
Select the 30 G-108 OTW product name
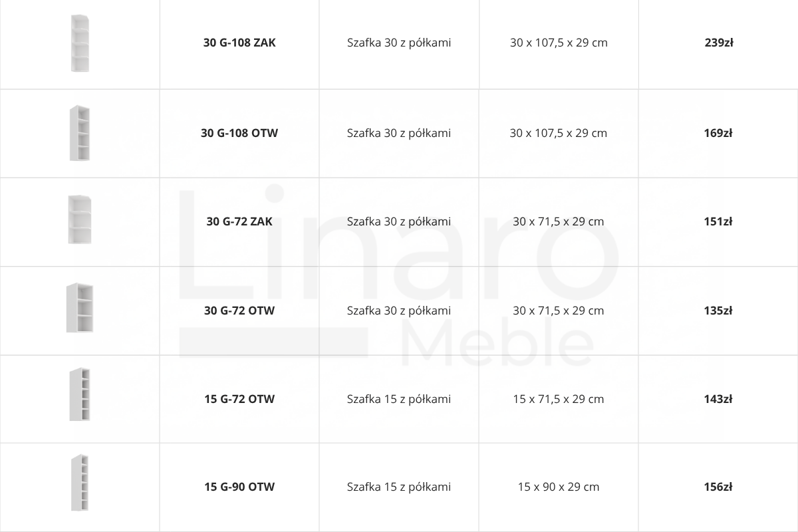(239, 133)
